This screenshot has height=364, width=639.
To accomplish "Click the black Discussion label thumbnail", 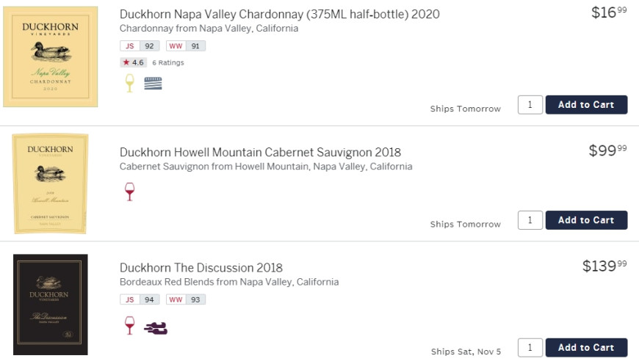I will [x=51, y=305].
